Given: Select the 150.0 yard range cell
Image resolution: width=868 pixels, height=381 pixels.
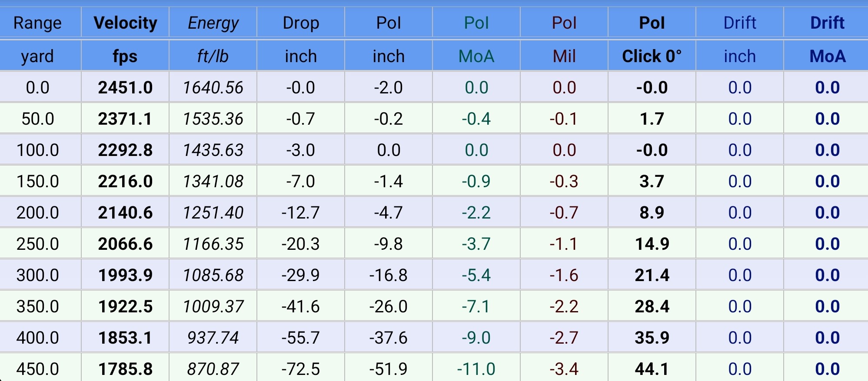Looking at the screenshot, I should (x=37, y=181).
